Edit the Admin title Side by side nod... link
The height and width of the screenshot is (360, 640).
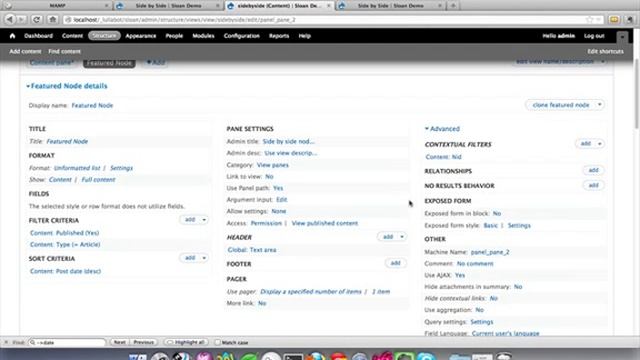point(289,142)
